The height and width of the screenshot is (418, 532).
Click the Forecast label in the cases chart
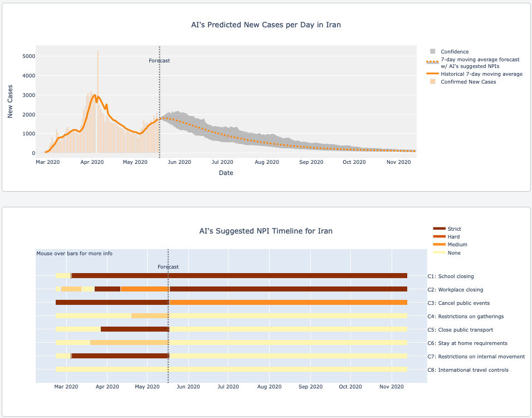click(159, 61)
